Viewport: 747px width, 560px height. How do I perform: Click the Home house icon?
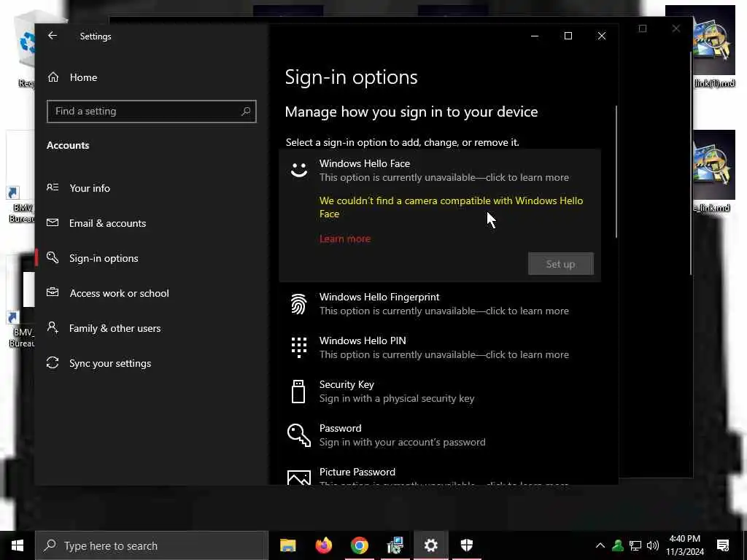pyautogui.click(x=53, y=77)
